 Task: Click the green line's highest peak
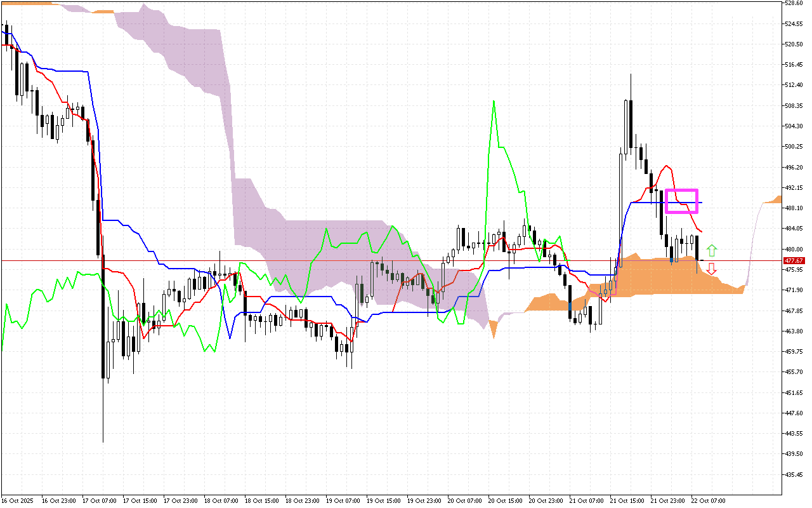click(x=494, y=101)
